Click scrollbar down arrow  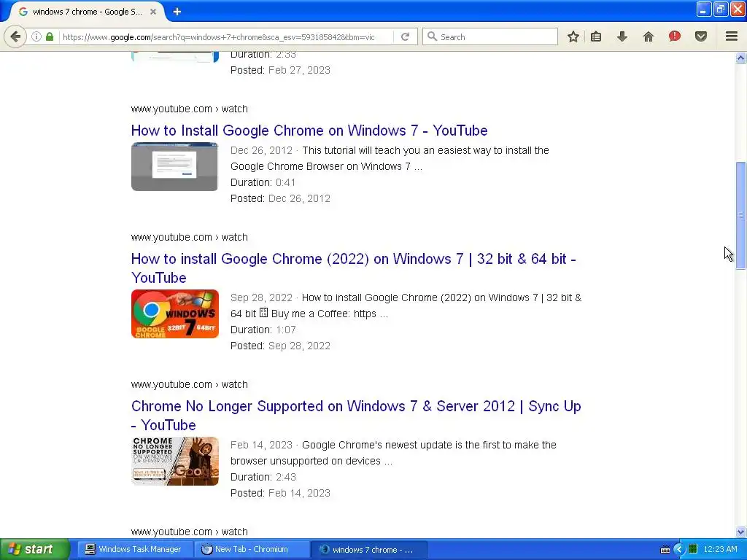tap(741, 532)
